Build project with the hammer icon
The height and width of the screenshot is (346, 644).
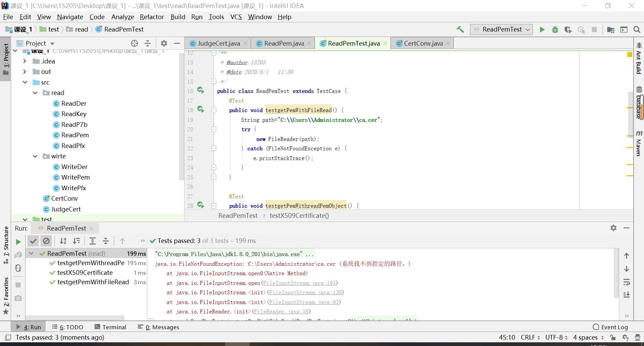pos(460,29)
